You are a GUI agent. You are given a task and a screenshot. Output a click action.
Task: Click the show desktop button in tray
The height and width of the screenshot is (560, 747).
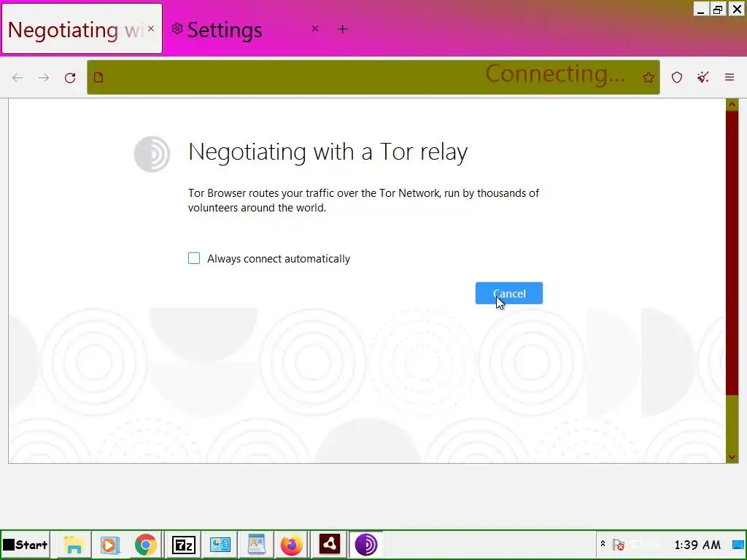(x=738, y=544)
